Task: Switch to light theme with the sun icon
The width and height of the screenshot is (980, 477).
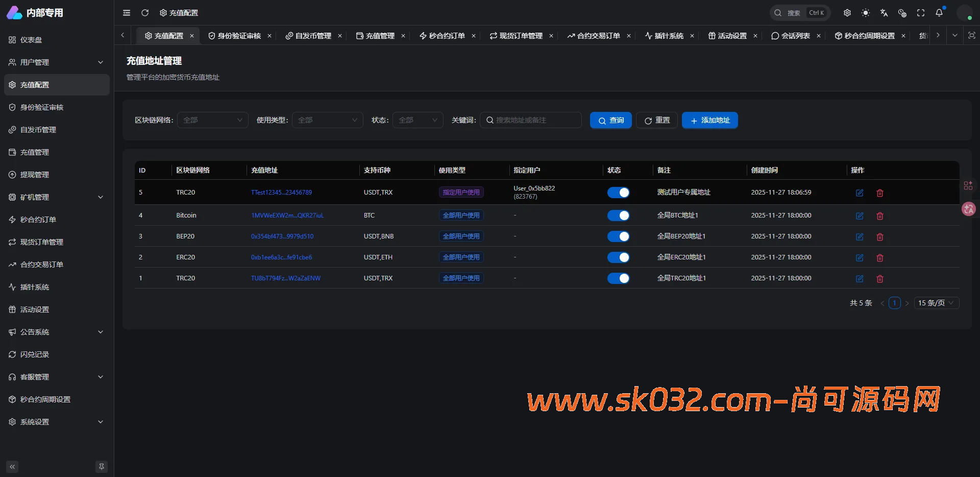Action: (x=866, y=13)
